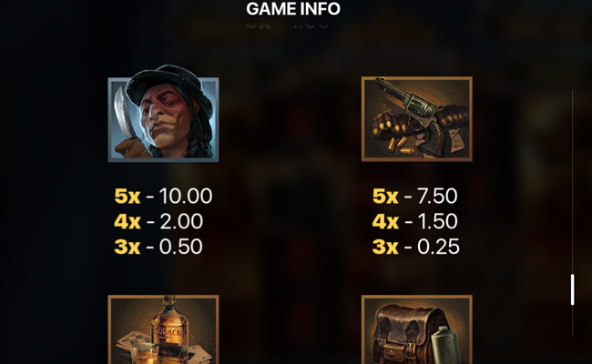Click the yellow 5x label under revolver
This screenshot has width=592, height=364.
(385, 197)
